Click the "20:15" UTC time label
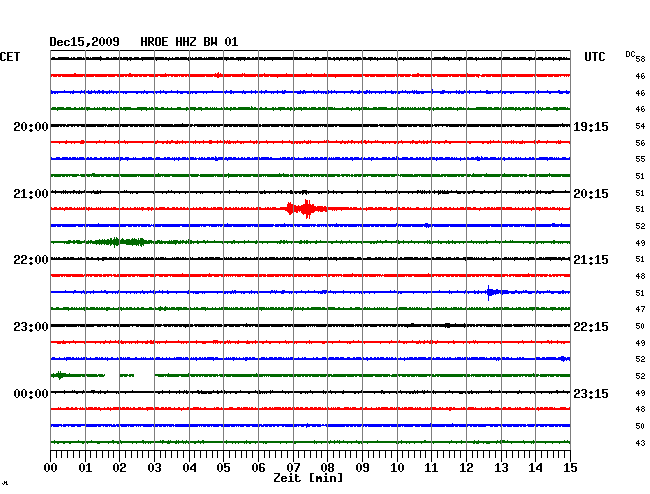The image size is (650, 494). click(591, 194)
